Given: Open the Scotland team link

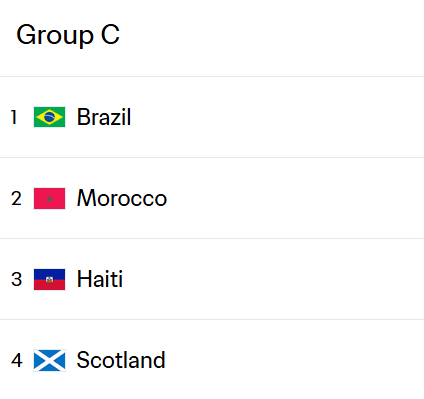Looking at the screenshot, I should click(121, 360).
